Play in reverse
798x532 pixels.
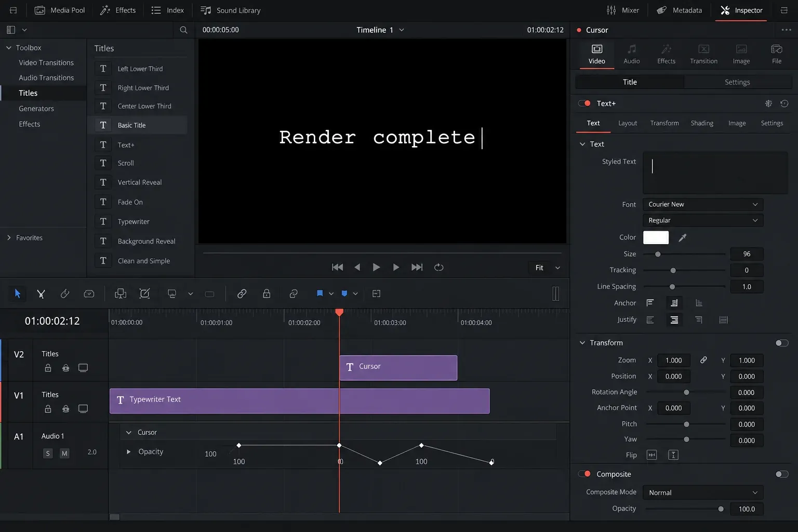coord(357,267)
